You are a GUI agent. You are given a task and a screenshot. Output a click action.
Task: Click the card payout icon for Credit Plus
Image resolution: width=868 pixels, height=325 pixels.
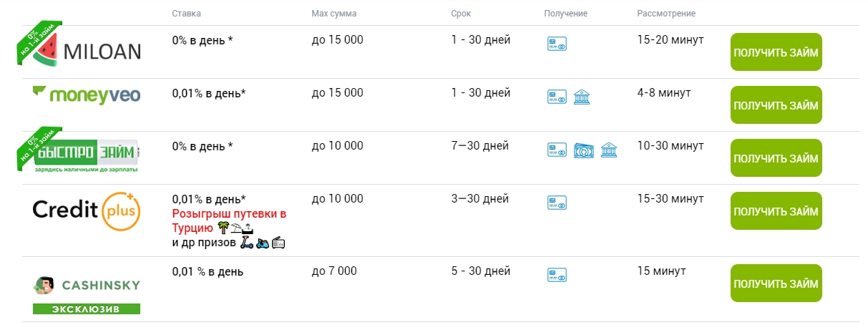pyautogui.click(x=556, y=203)
